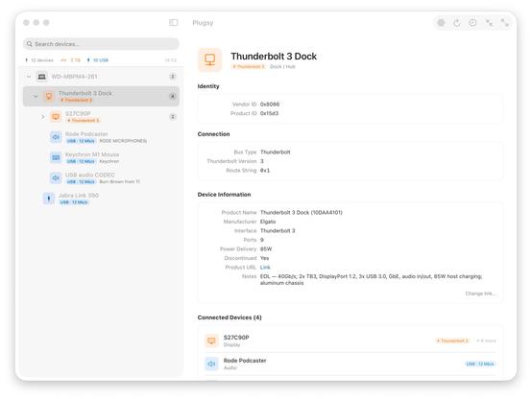Collapse the WD-MBPM4-261 host tree

click(x=29, y=77)
